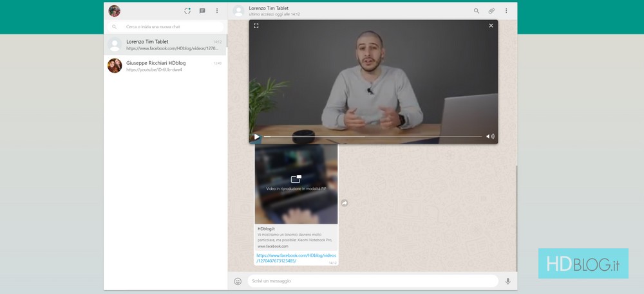Open the sidebar three-dot menu
This screenshot has width=644, height=294.
tap(217, 11)
